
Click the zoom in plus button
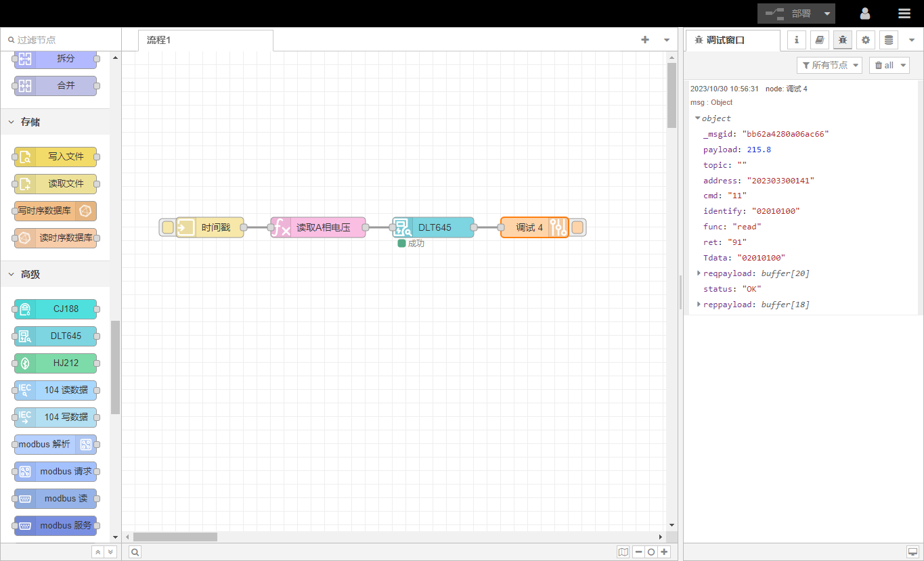664,552
